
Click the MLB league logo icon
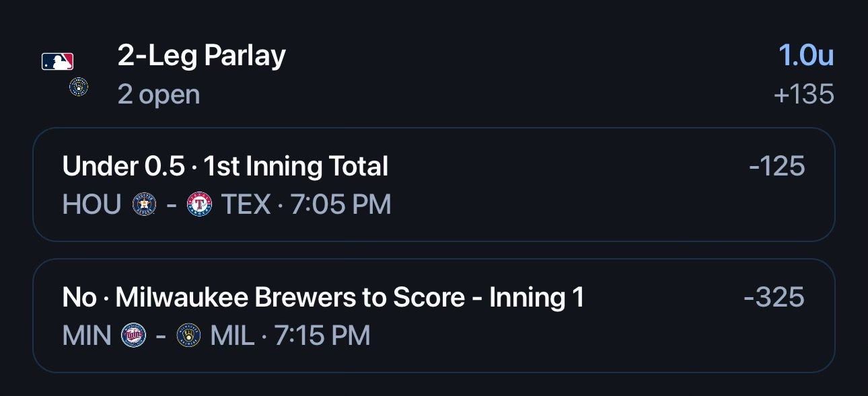click(57, 62)
